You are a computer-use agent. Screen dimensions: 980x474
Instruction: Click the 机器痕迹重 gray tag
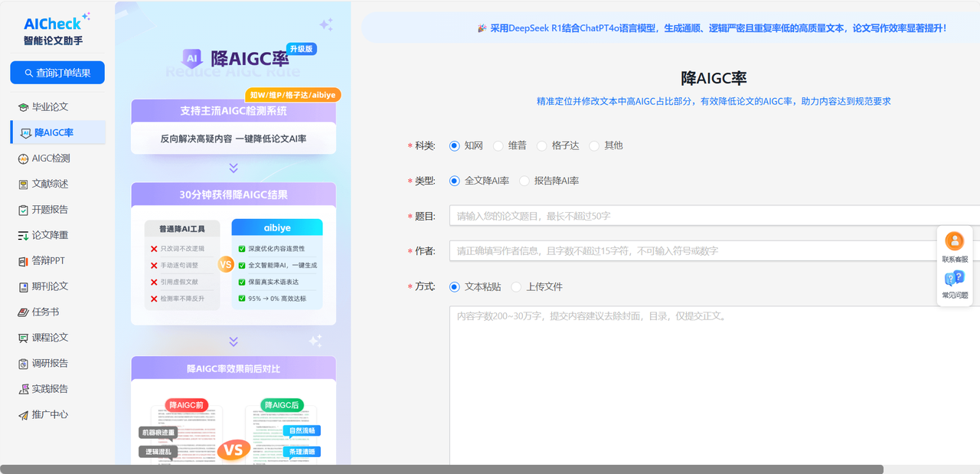pyautogui.click(x=158, y=433)
